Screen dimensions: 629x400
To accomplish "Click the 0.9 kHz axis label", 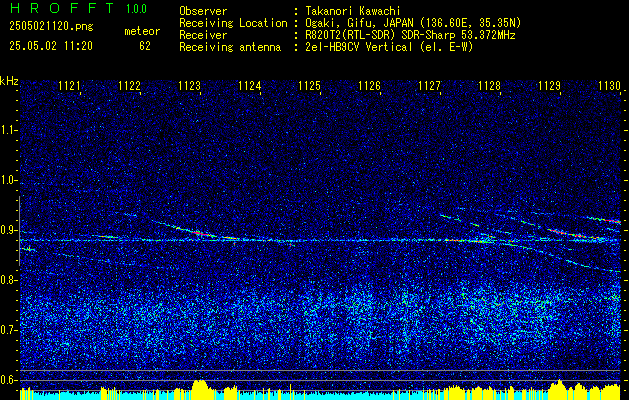I will pyautogui.click(x=7, y=230).
